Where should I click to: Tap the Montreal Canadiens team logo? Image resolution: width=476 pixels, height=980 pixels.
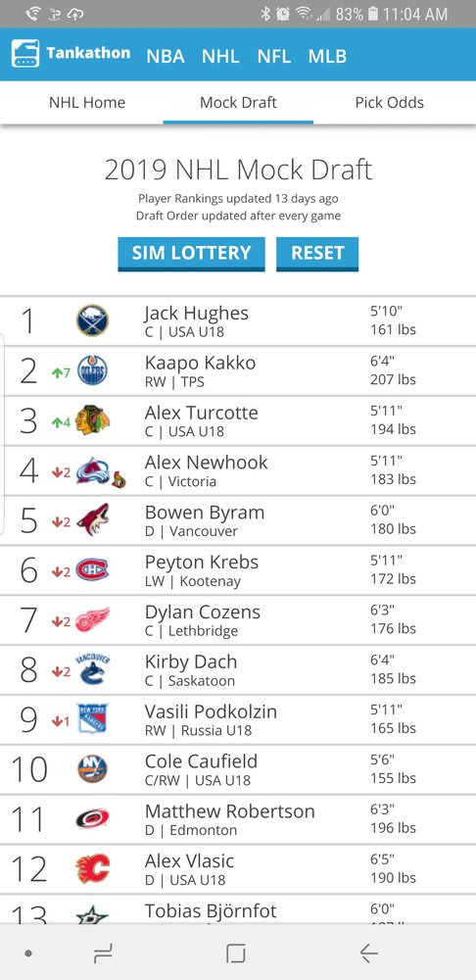tap(92, 570)
